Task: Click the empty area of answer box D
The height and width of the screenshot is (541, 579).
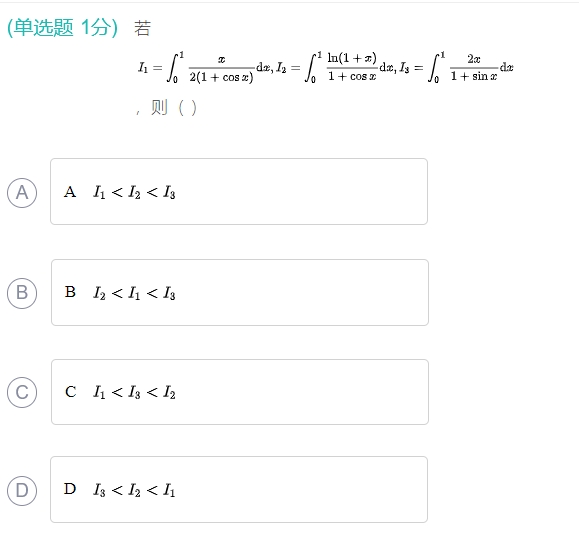Action: [301, 489]
